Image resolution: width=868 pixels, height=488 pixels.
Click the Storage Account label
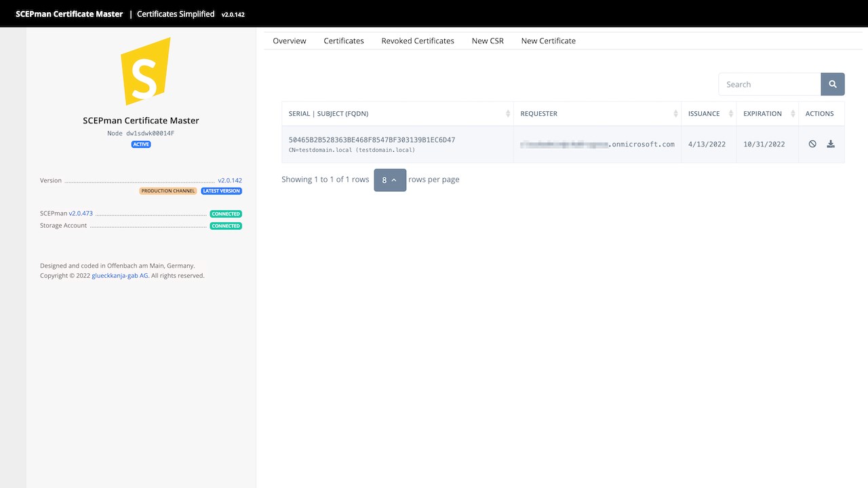[x=64, y=226]
